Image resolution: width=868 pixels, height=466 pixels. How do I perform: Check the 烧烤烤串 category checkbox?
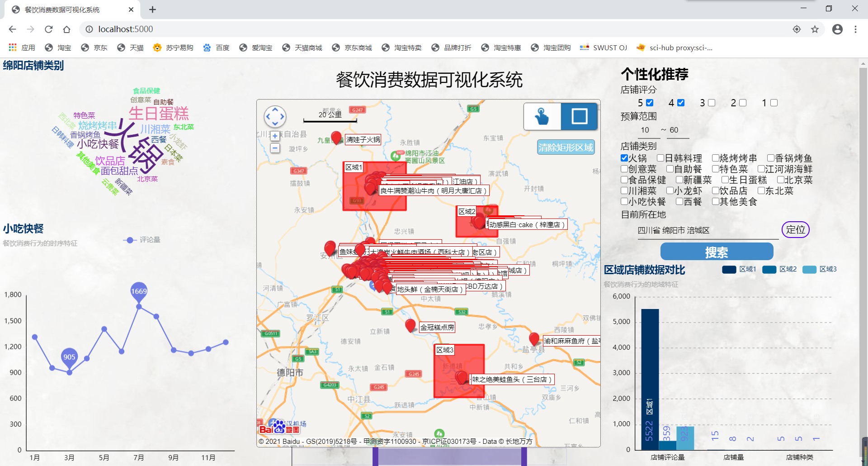coord(716,158)
